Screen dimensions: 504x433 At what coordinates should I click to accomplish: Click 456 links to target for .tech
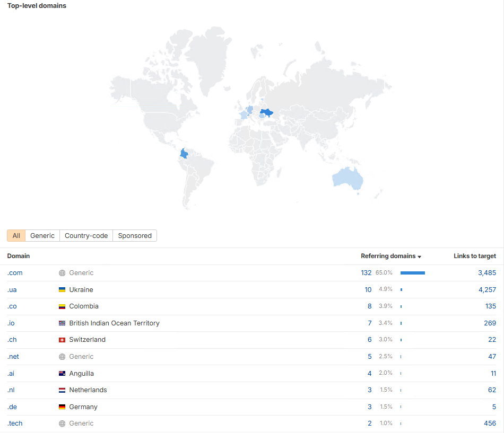(490, 423)
